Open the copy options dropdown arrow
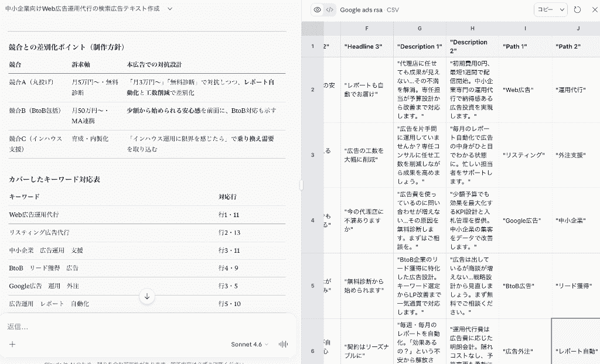 [x=562, y=9]
